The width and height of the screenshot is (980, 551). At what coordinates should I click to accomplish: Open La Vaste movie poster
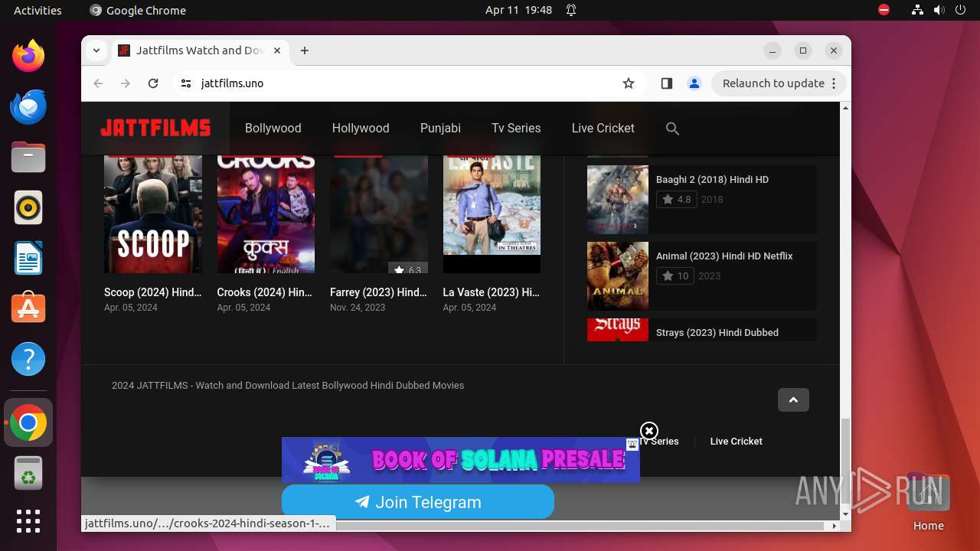[x=492, y=214]
